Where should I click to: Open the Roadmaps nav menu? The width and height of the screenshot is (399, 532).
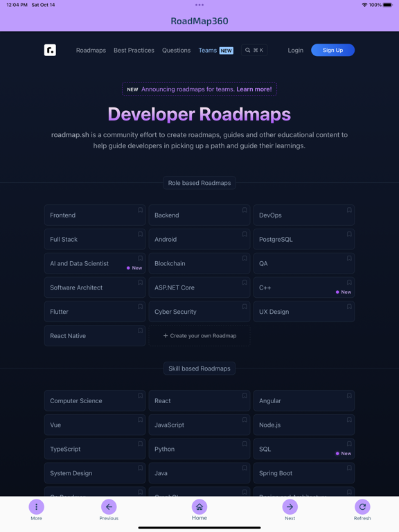91,50
